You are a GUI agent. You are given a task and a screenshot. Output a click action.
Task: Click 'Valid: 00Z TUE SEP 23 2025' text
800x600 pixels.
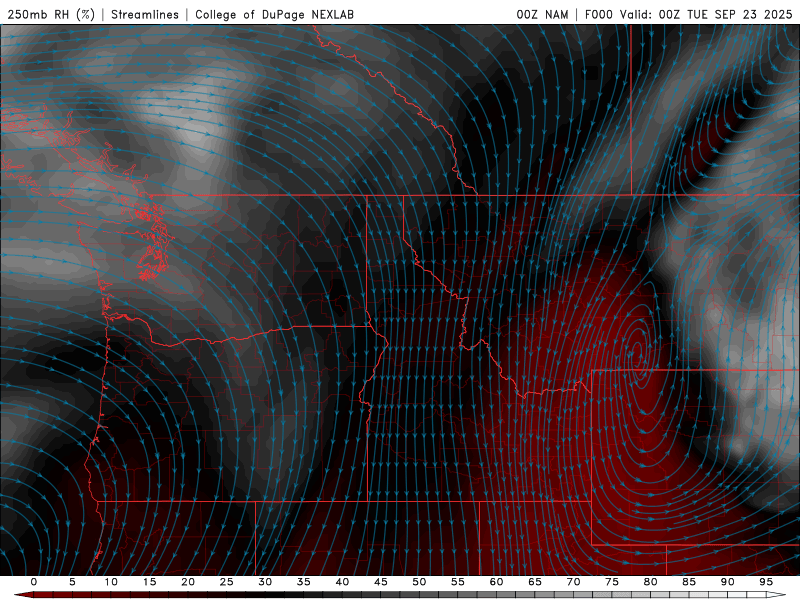pyautogui.click(x=706, y=14)
